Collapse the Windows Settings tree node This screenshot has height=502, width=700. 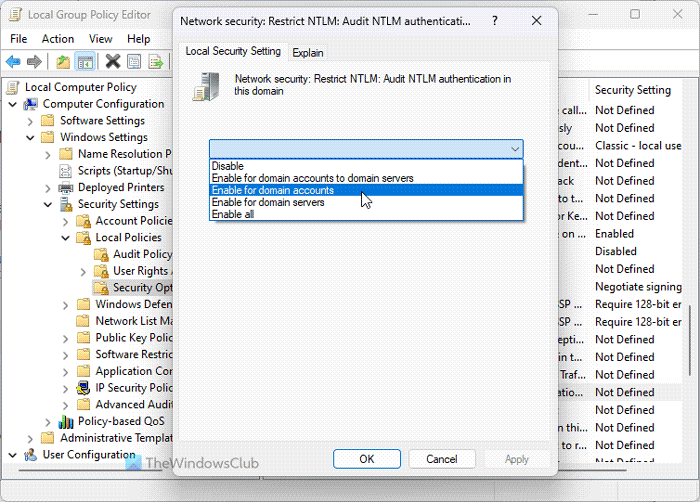29,137
